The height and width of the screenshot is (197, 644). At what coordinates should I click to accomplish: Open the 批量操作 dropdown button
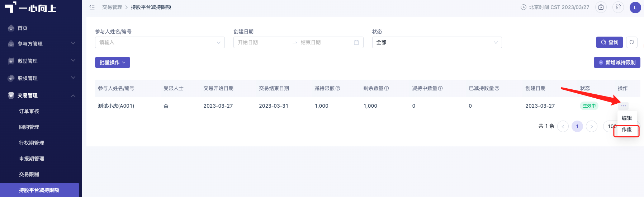click(x=113, y=62)
